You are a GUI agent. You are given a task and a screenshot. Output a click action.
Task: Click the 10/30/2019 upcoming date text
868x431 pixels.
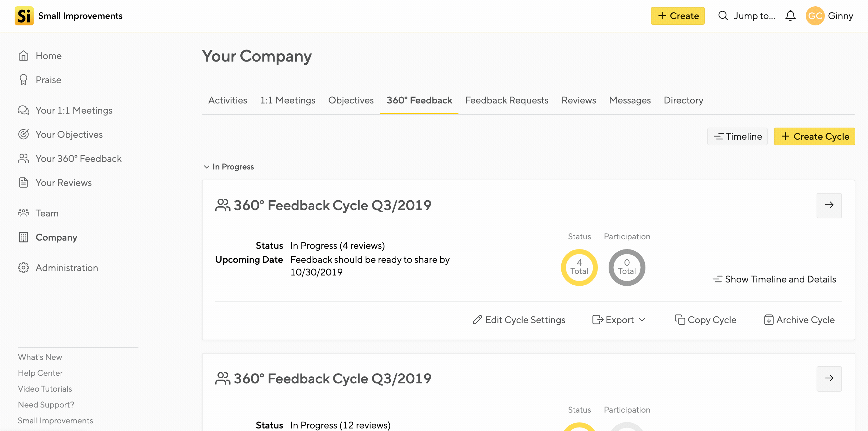[316, 272]
